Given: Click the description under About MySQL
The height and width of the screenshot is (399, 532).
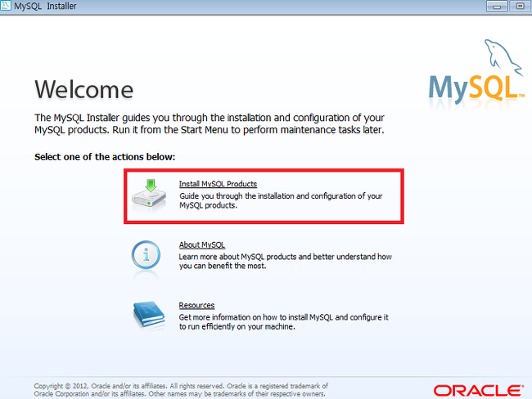Looking at the screenshot, I should [286, 262].
